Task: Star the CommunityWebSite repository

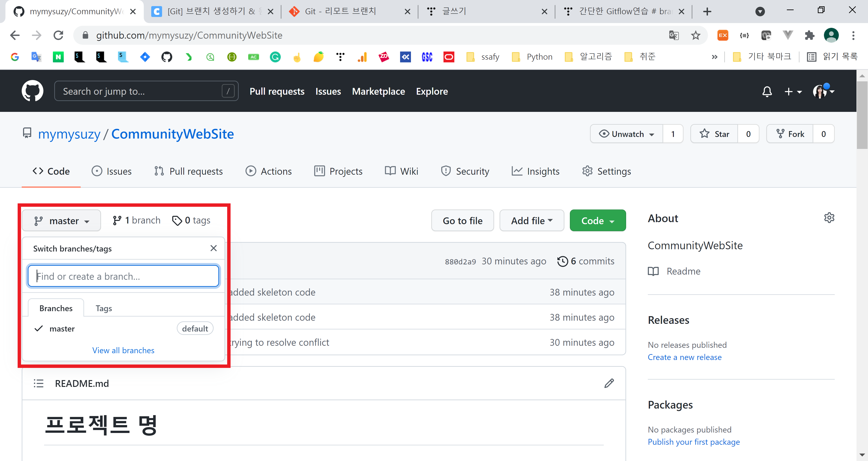Action: 714,134
